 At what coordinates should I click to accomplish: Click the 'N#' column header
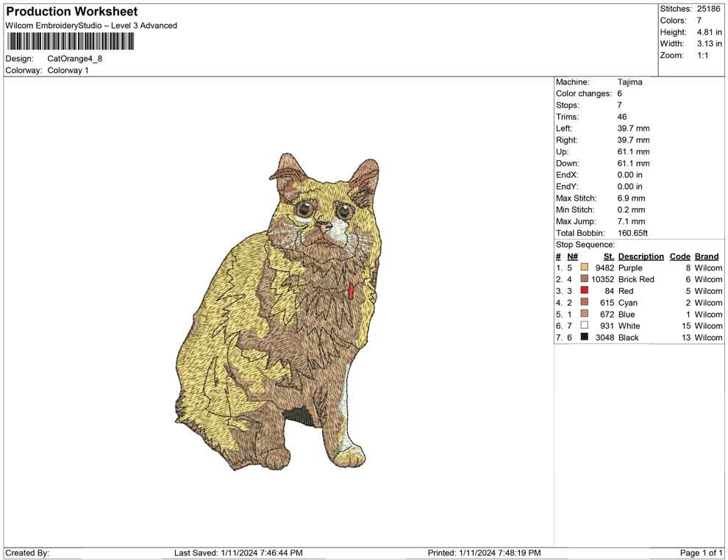pos(572,256)
